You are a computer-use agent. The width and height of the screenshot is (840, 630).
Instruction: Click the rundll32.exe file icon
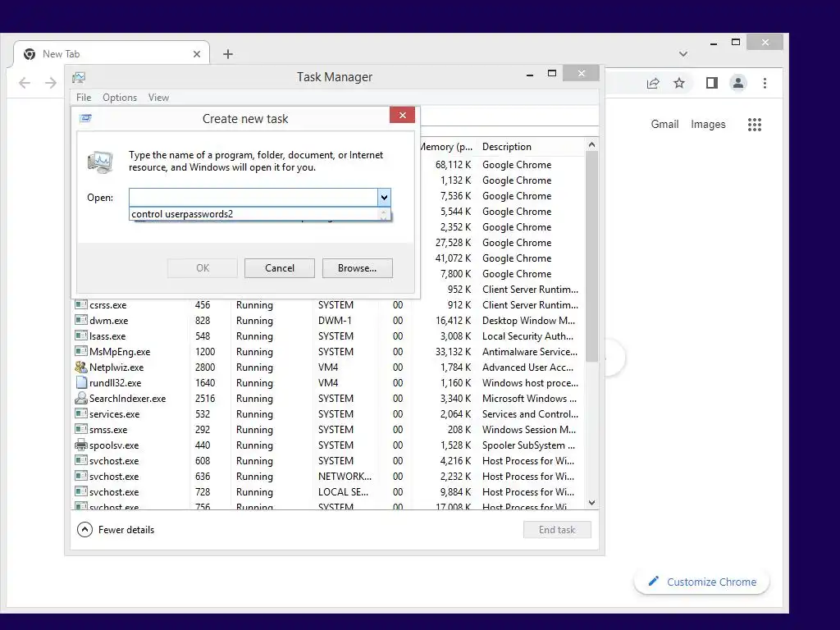click(x=81, y=382)
